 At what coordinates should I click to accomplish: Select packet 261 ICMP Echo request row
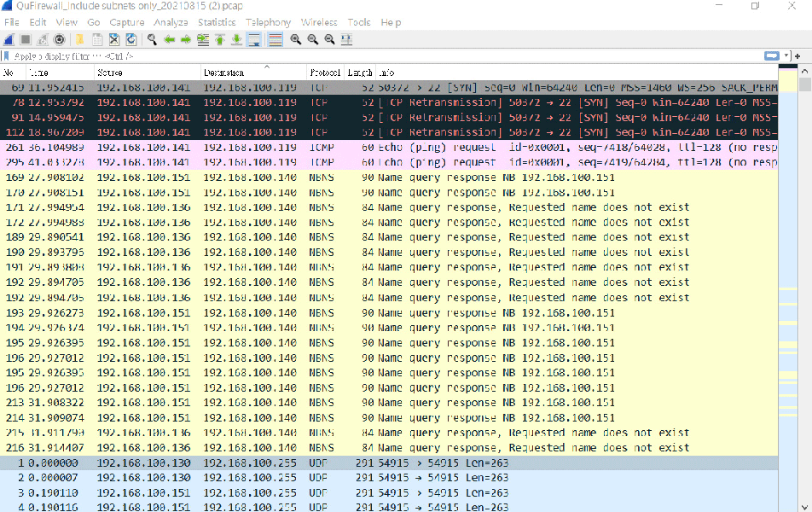[390, 148]
